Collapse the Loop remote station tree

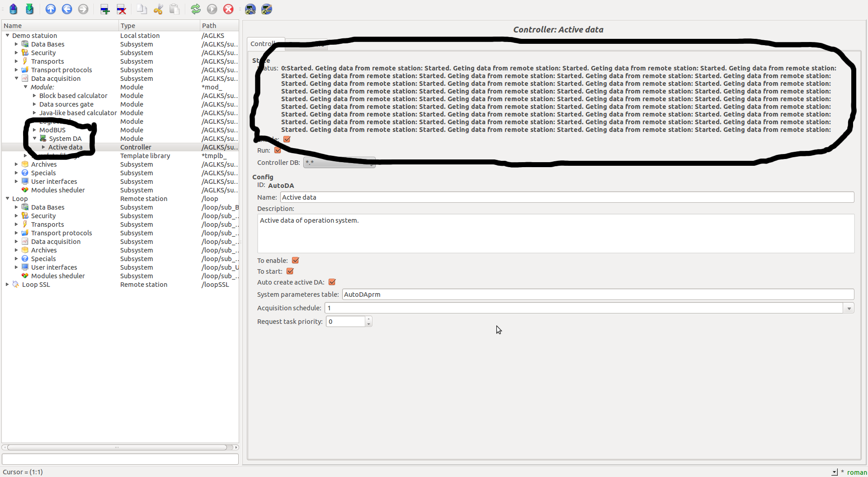[x=8, y=199]
